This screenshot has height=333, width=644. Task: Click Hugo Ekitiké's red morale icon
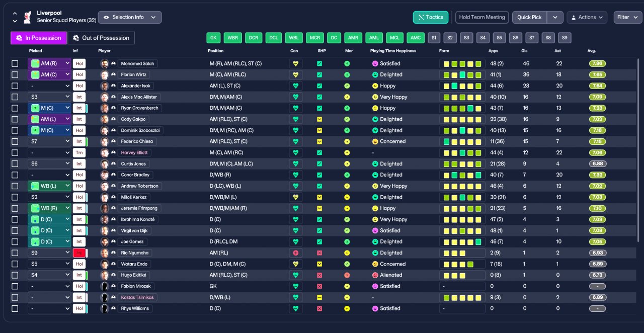pos(347,275)
